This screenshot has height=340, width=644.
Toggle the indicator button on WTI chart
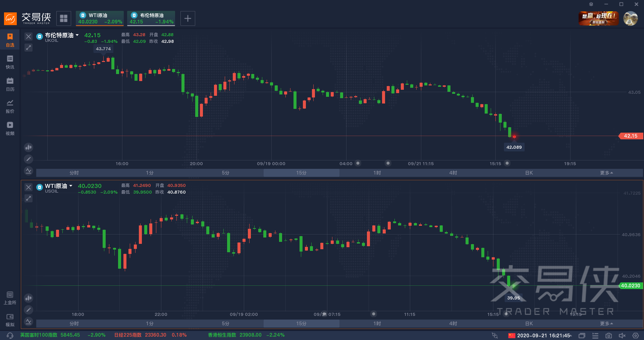29,322
